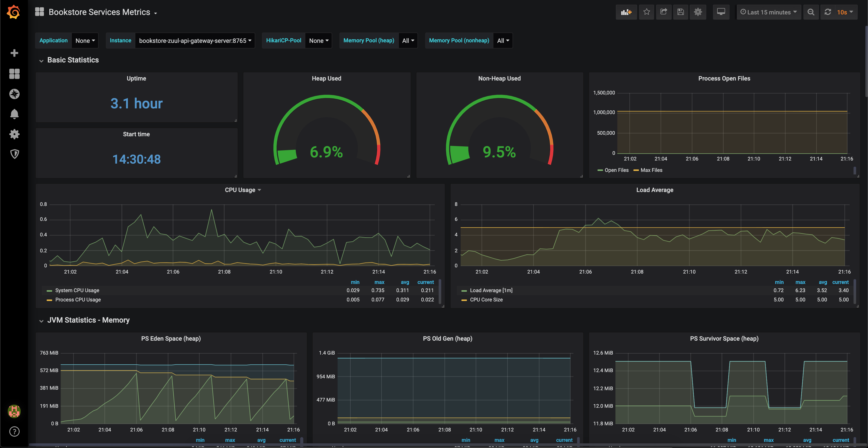Image resolution: width=868 pixels, height=448 pixels.
Task: Click the Create plus icon in sidebar
Action: coord(14,53)
